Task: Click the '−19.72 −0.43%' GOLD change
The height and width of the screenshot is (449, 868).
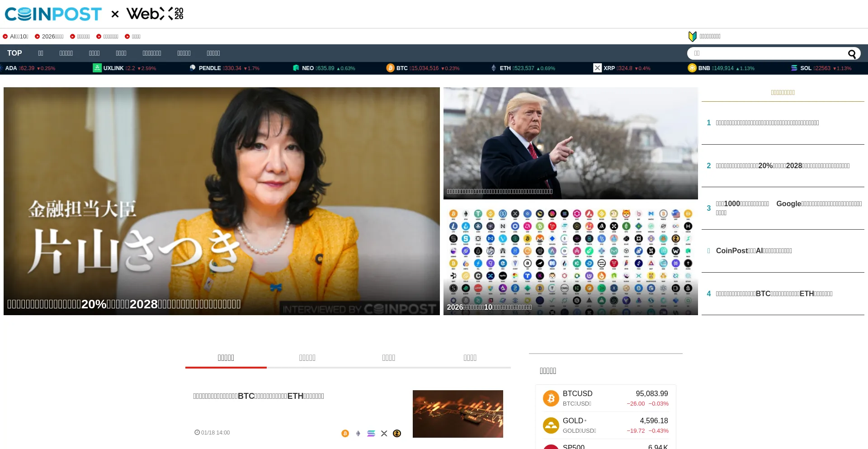Action: coord(647,431)
